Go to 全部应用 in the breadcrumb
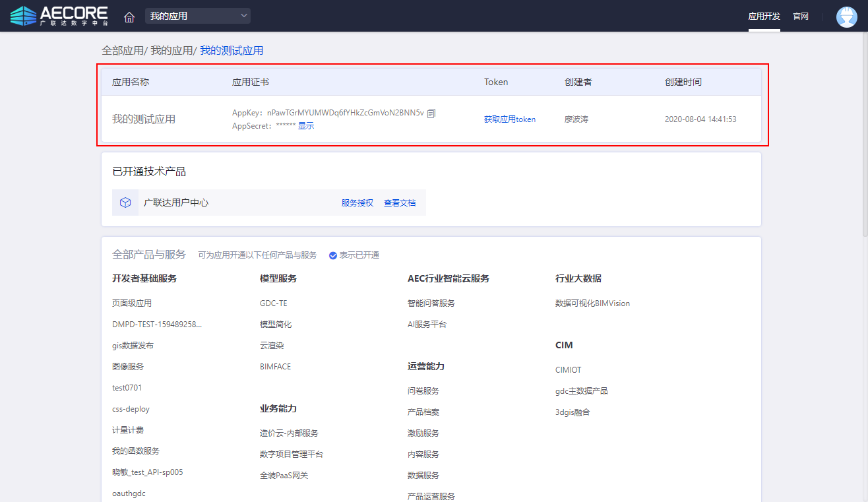This screenshot has height=502, width=868. coord(122,51)
